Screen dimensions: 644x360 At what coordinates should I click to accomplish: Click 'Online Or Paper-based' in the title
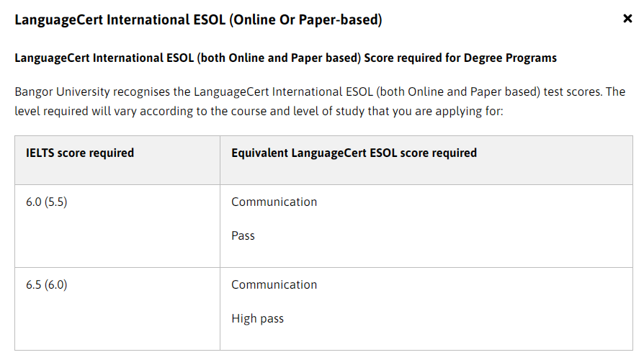point(305,19)
